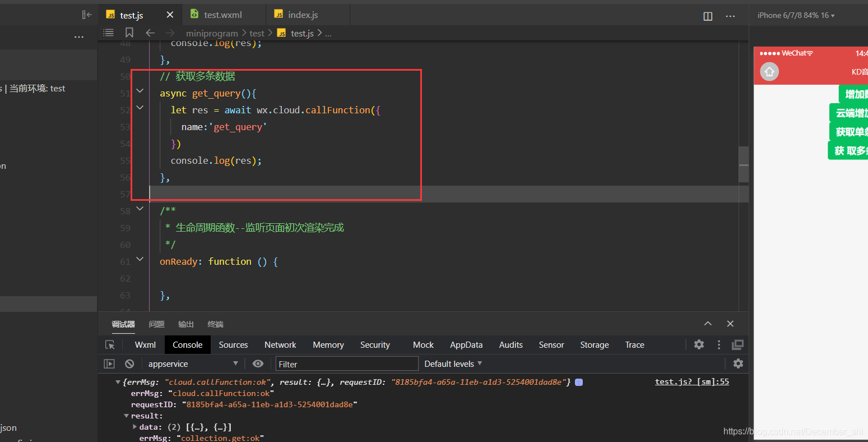868x442 pixels.
Task: Open the 问题 panel tab
Action: [157, 324]
